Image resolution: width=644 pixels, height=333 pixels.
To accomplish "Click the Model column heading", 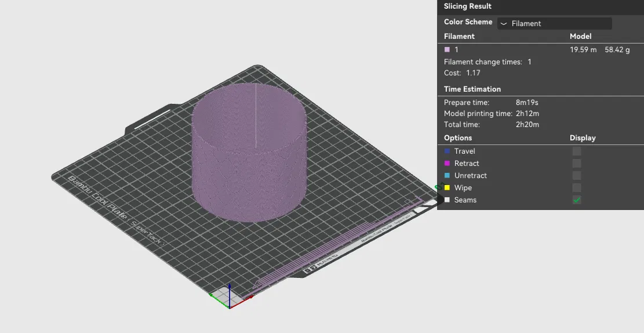I will click(580, 36).
